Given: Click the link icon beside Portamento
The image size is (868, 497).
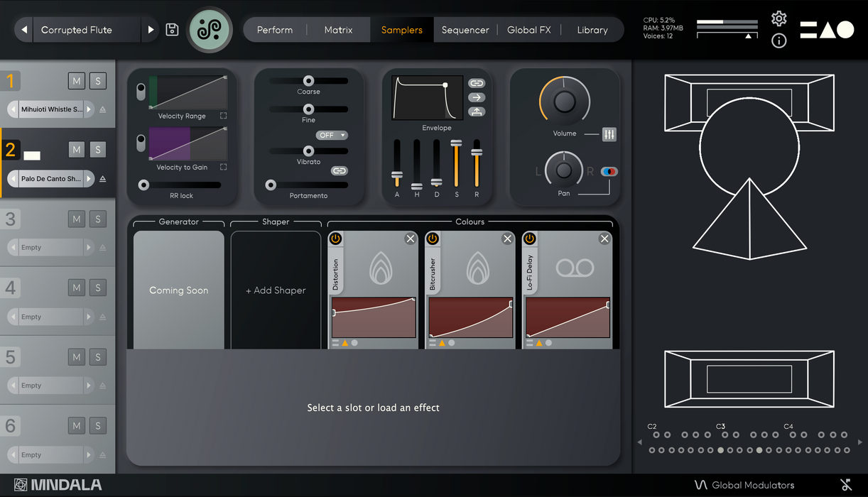Looking at the screenshot, I should click(x=340, y=171).
